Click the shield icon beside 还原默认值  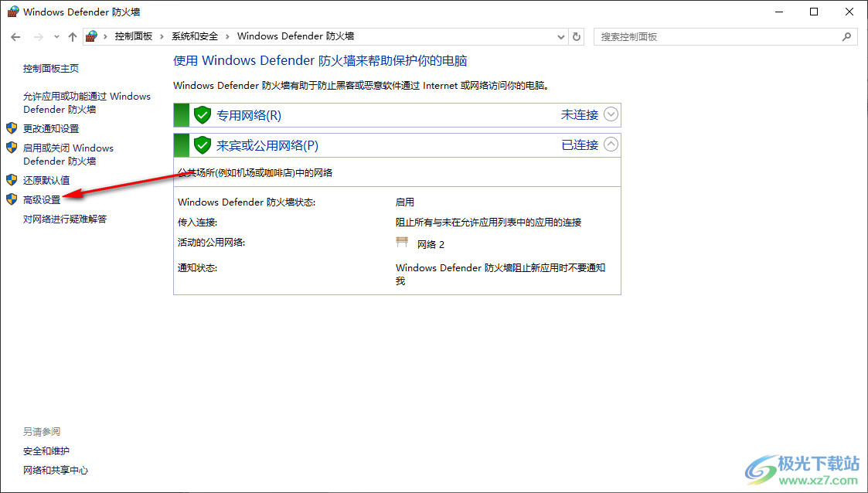click(12, 180)
